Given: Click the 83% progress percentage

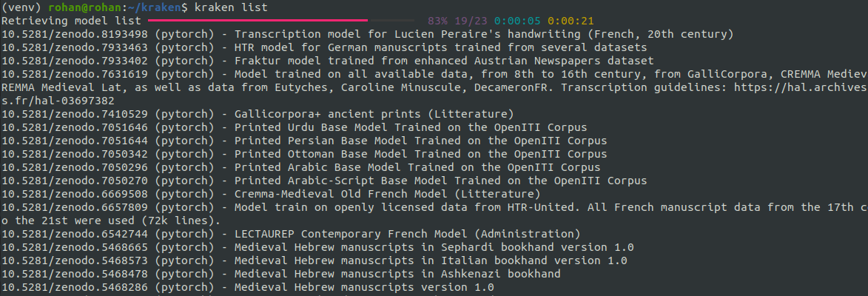Looking at the screenshot, I should (438, 21).
